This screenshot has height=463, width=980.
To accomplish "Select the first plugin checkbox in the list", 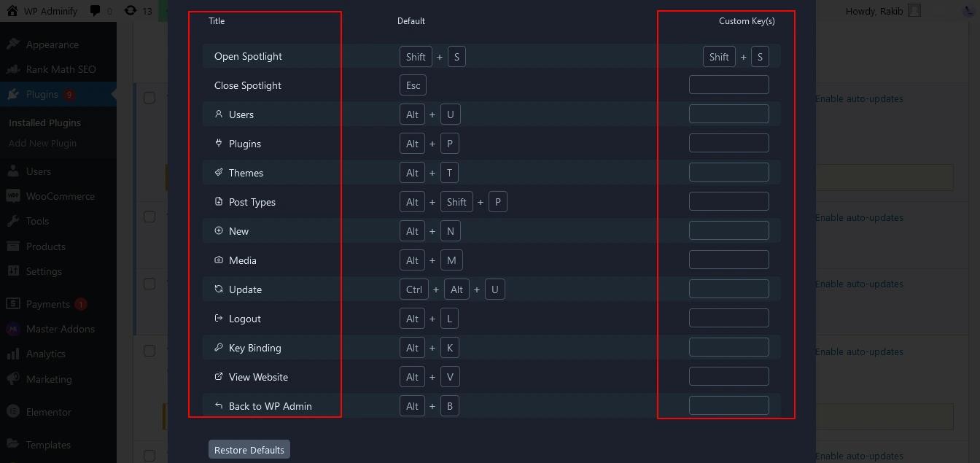I will tap(150, 97).
